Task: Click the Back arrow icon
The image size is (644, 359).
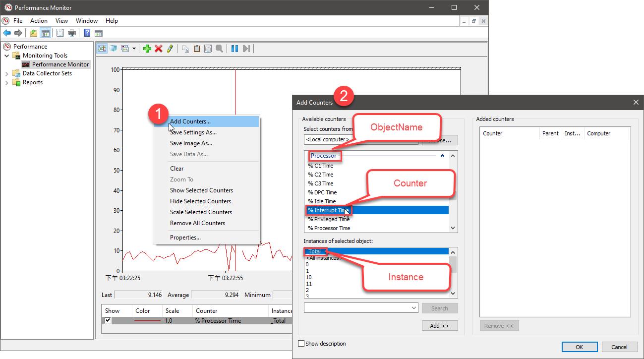Action: (7, 33)
